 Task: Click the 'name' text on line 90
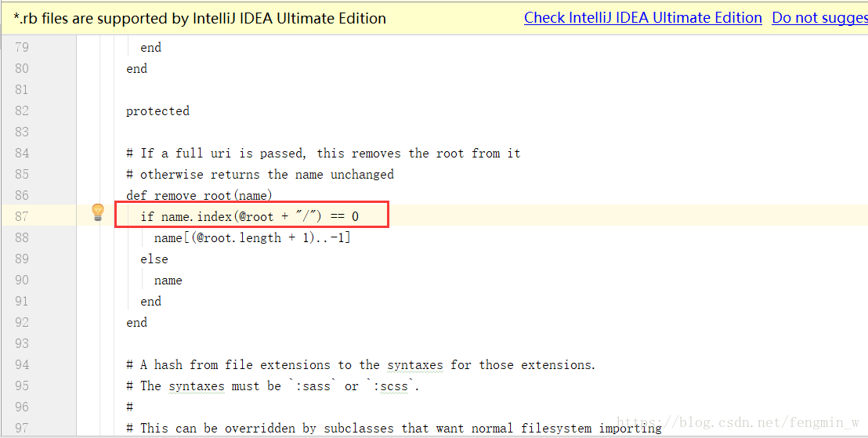(168, 281)
